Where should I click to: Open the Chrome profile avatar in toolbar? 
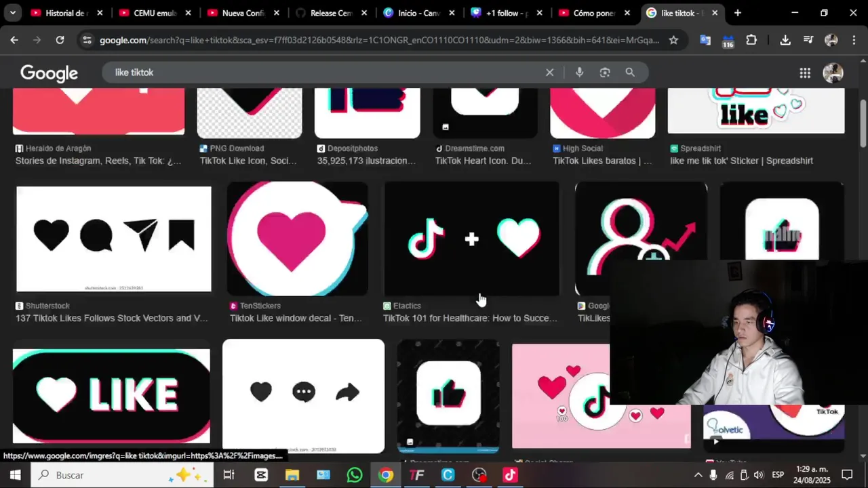[831, 40]
